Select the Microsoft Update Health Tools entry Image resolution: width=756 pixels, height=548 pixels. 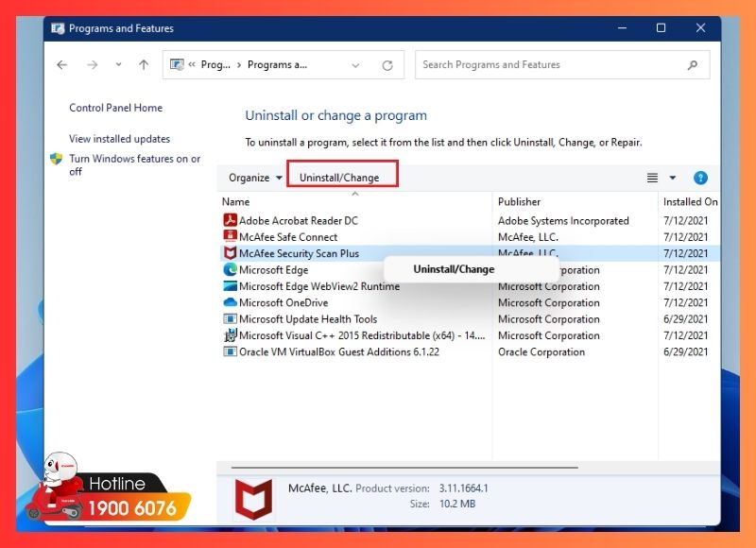tap(308, 319)
